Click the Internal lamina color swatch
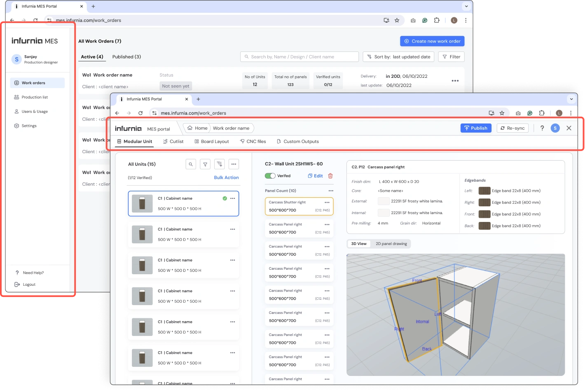Viewport: 585px width, 392px height. pos(384,213)
